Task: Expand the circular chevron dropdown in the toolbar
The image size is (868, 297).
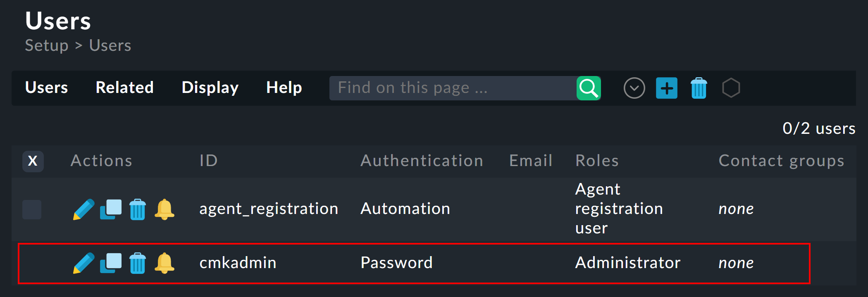Action: (x=634, y=88)
